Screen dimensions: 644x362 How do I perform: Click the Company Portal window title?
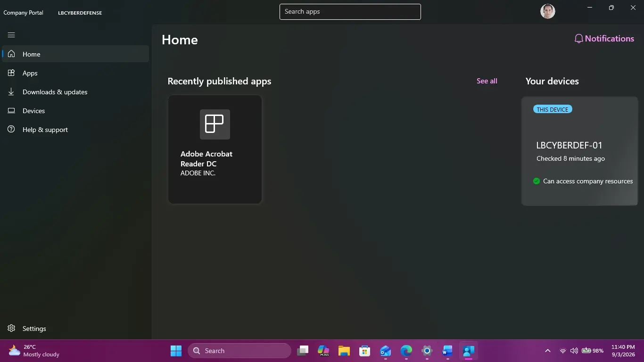pos(23,13)
